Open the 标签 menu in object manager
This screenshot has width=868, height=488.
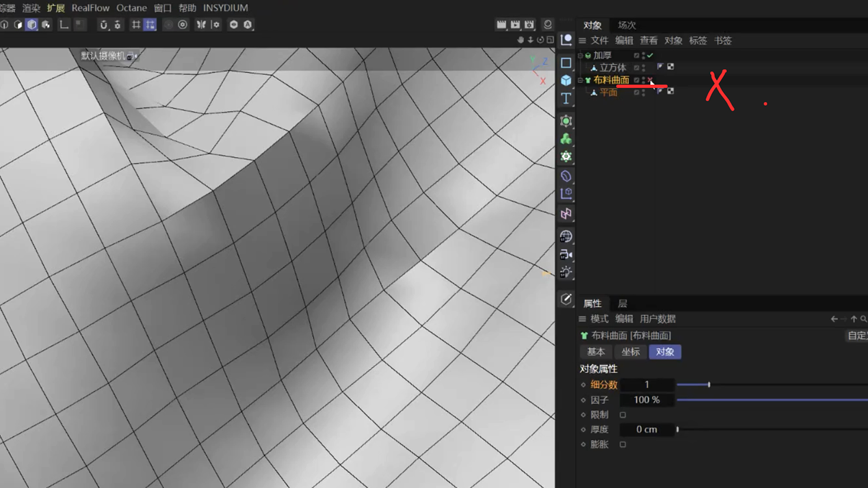click(698, 41)
